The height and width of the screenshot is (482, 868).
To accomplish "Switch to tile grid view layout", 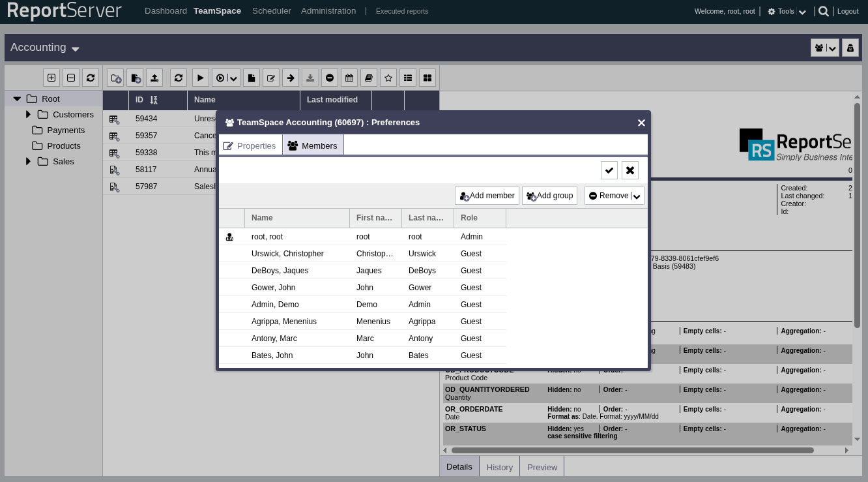I will point(427,78).
